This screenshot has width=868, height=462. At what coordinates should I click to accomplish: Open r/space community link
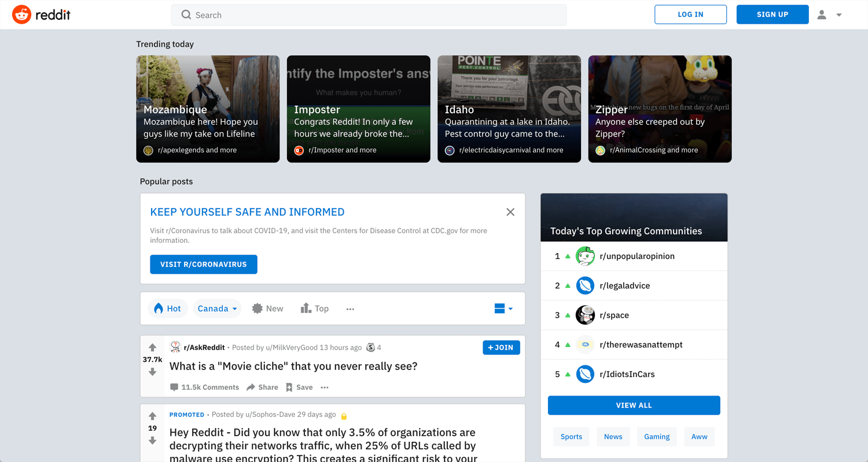coord(614,315)
